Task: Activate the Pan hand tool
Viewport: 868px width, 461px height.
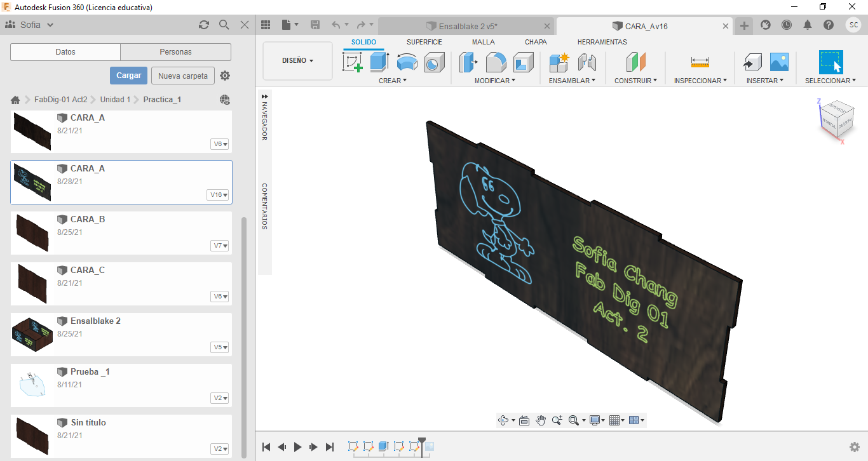Action: point(541,420)
